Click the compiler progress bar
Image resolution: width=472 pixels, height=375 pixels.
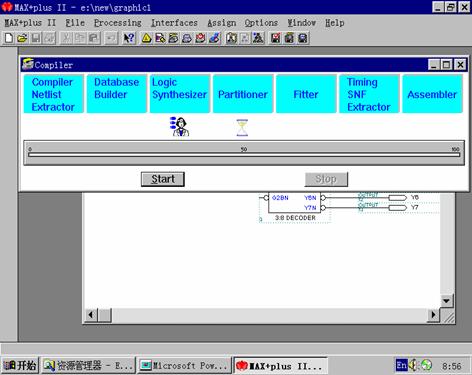[x=244, y=154]
